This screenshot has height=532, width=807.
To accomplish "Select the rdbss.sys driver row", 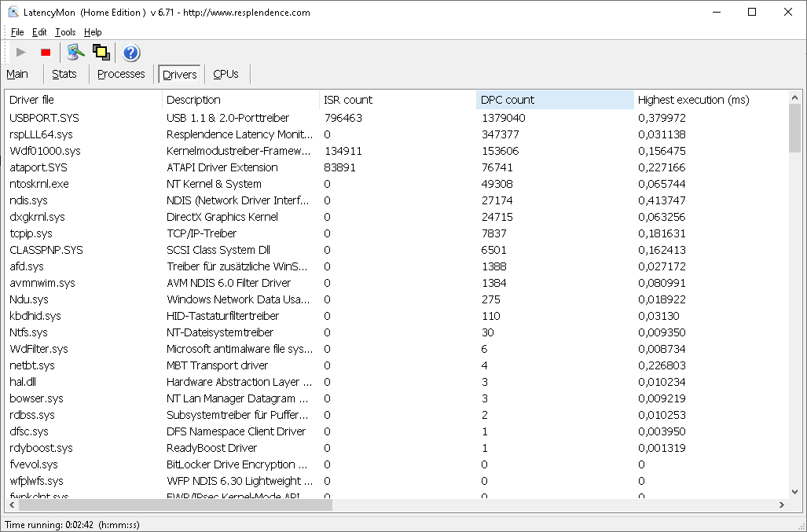I will (396, 415).
